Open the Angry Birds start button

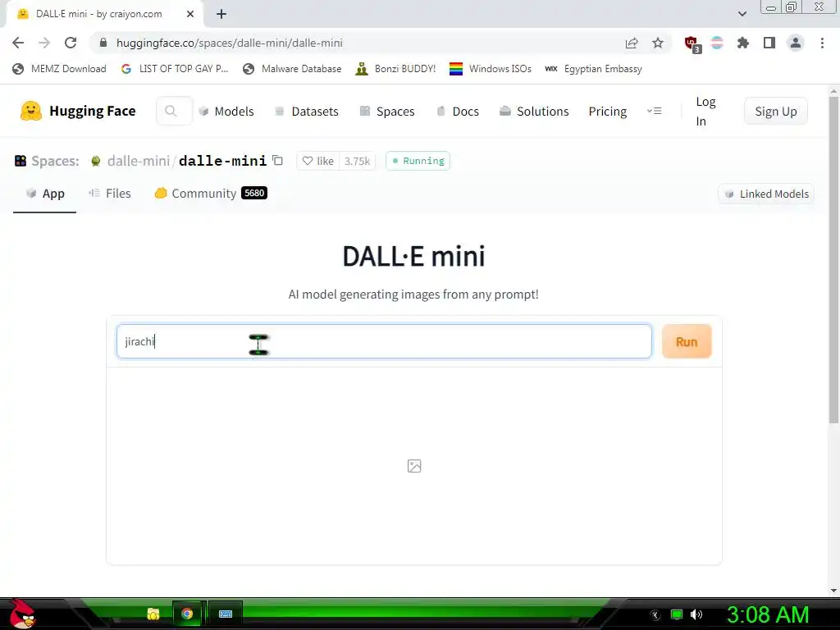point(21,614)
